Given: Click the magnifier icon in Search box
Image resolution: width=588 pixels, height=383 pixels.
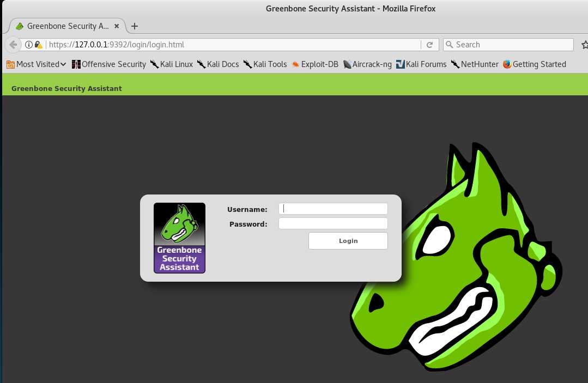Looking at the screenshot, I should coord(449,45).
